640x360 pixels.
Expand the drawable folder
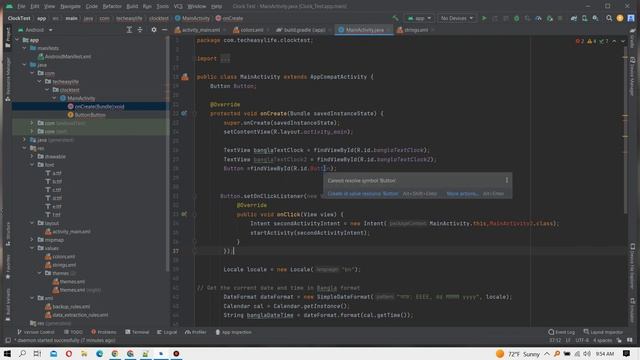pyautogui.click(x=32, y=156)
